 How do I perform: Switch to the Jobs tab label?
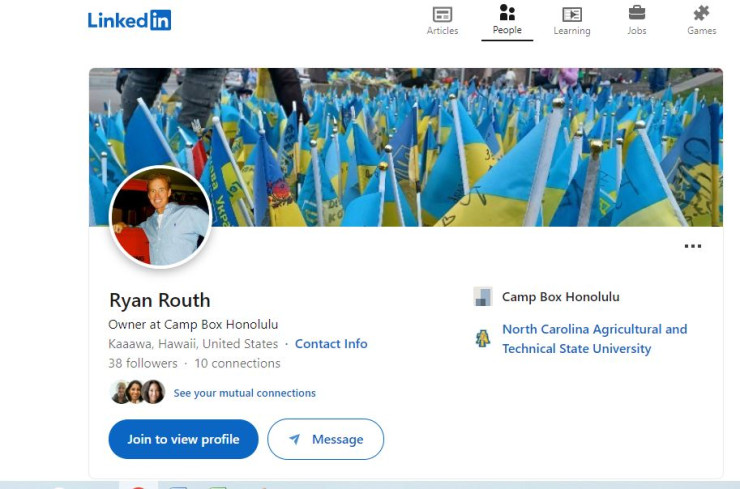[636, 31]
